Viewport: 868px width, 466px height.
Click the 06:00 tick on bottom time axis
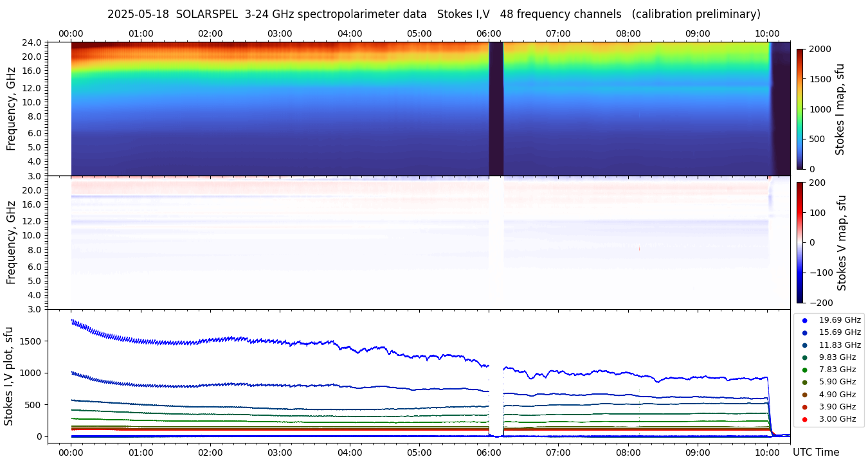489,452
